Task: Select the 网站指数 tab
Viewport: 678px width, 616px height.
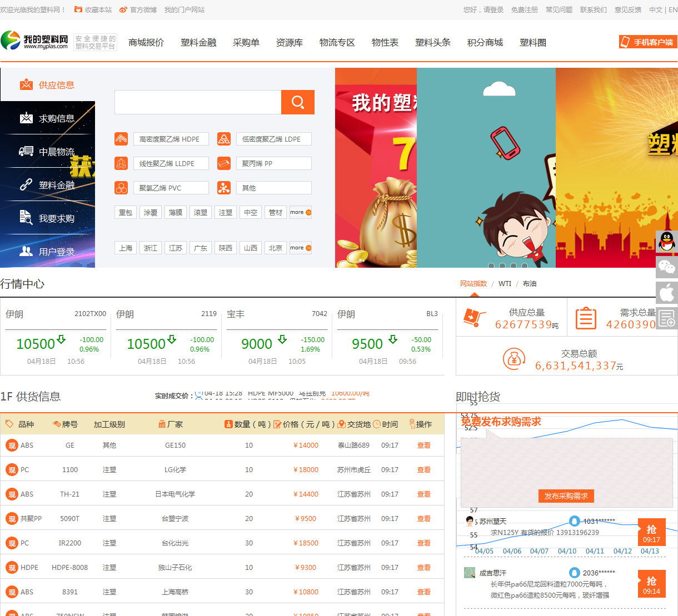Action: click(473, 284)
